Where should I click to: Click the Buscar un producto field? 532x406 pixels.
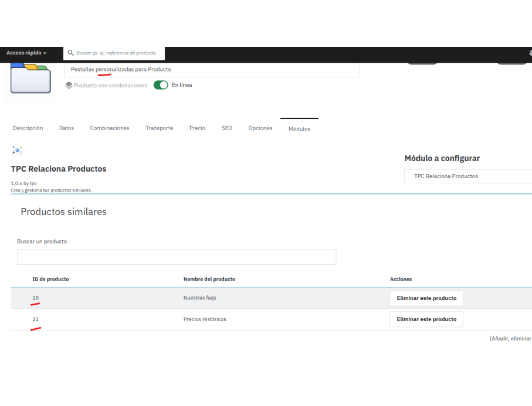tap(177, 257)
